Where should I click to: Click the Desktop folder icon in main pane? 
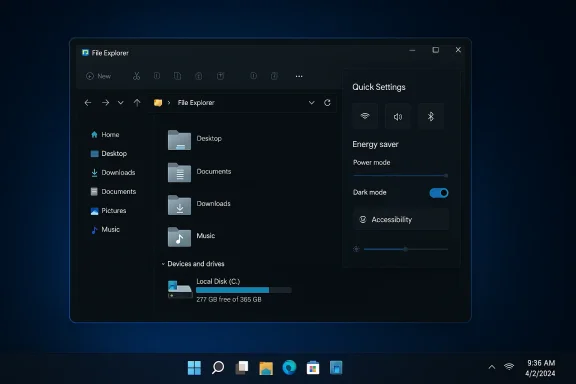[179, 140]
